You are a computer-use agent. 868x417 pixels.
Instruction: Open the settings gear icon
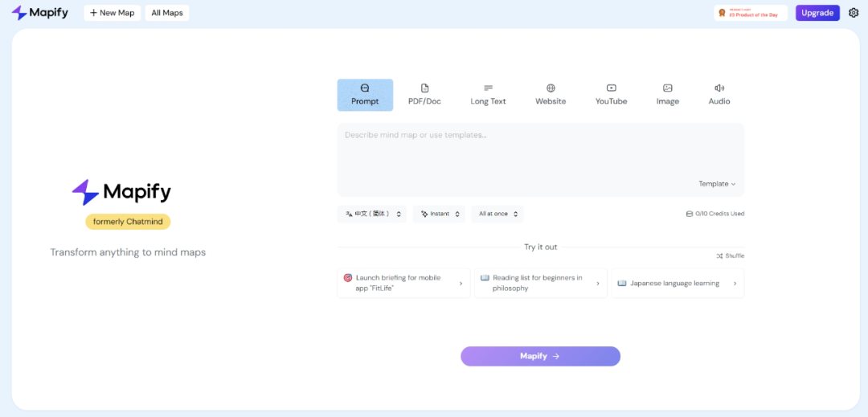(x=853, y=13)
